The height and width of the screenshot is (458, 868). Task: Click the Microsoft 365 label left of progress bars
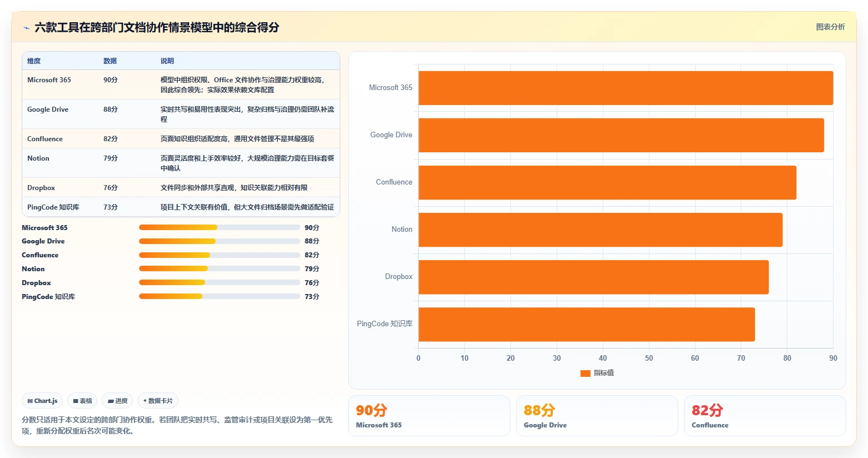[44, 228]
